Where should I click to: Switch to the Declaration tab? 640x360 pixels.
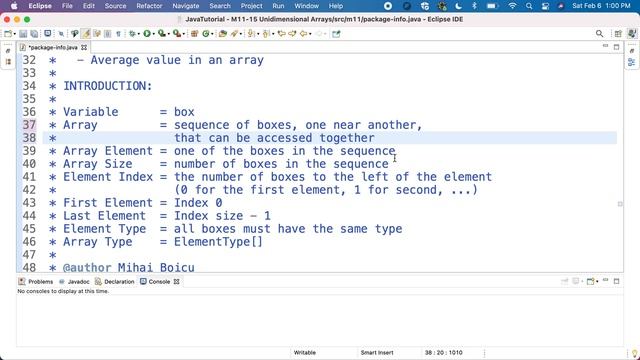click(x=115, y=282)
